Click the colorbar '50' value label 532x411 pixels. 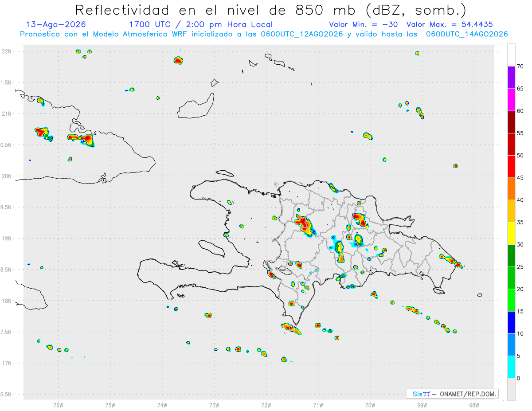coord(520,156)
